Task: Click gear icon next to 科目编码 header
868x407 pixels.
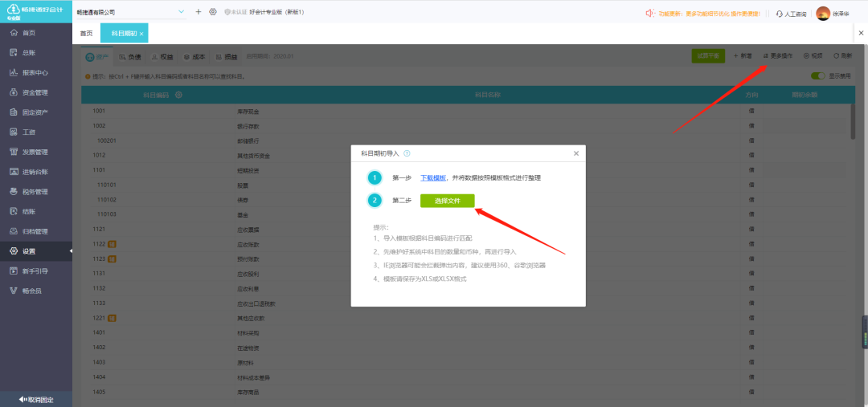Action: [178, 95]
